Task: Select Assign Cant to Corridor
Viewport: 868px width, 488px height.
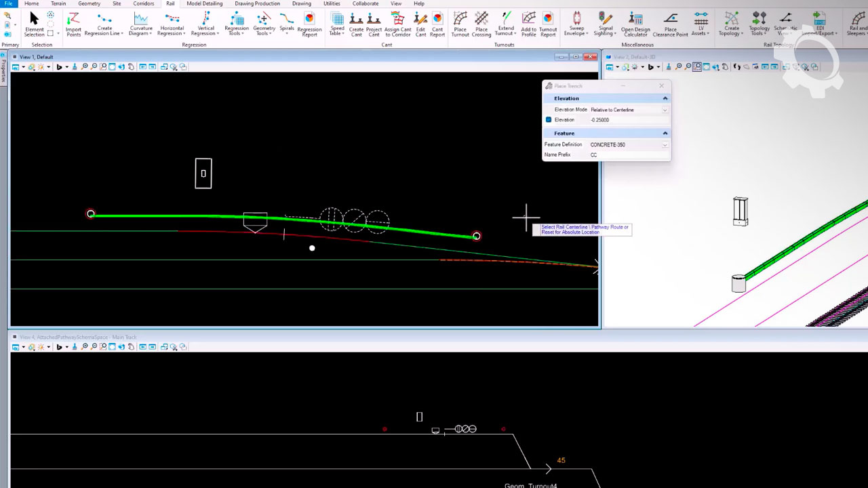Action: pyautogui.click(x=397, y=24)
